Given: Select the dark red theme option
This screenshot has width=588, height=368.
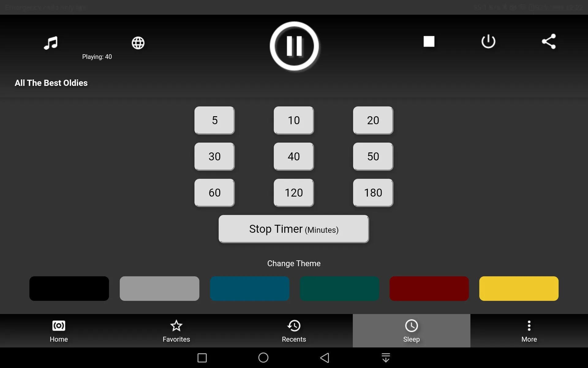Looking at the screenshot, I should 429,288.
